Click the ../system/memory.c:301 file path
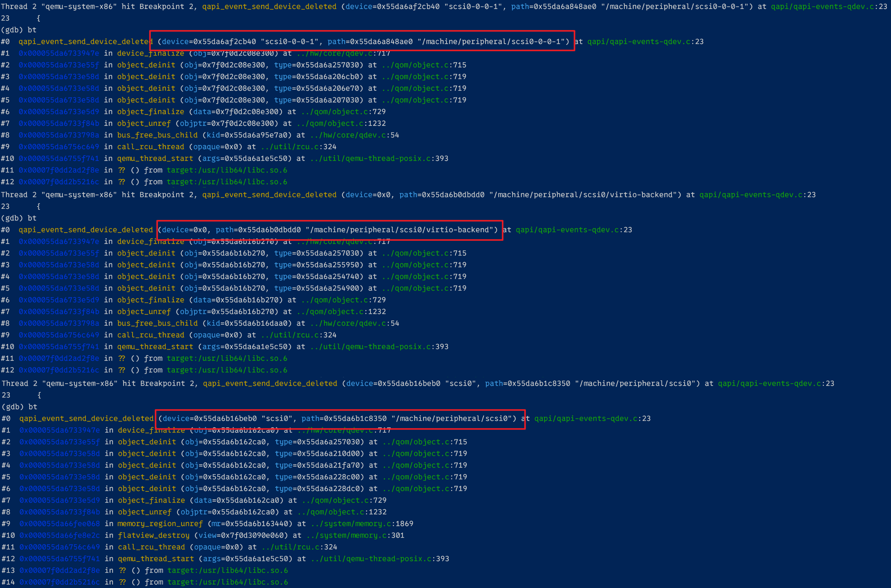The image size is (891, 588). pyautogui.click(x=355, y=535)
